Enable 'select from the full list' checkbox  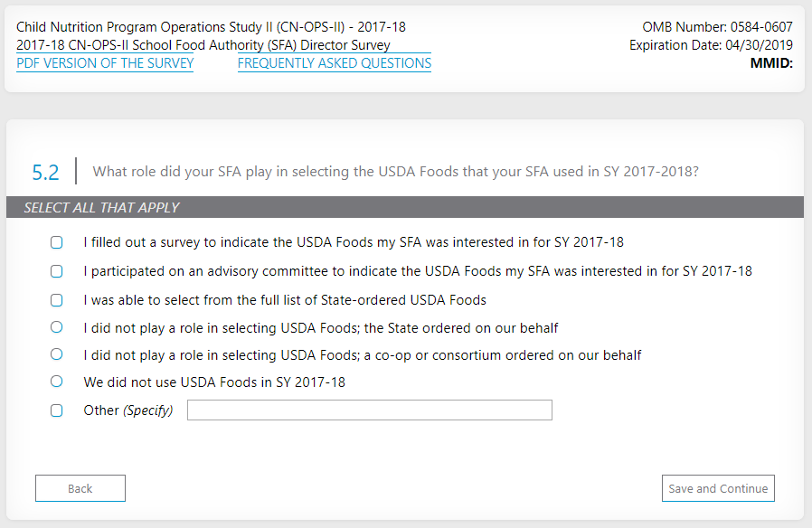coord(57,300)
